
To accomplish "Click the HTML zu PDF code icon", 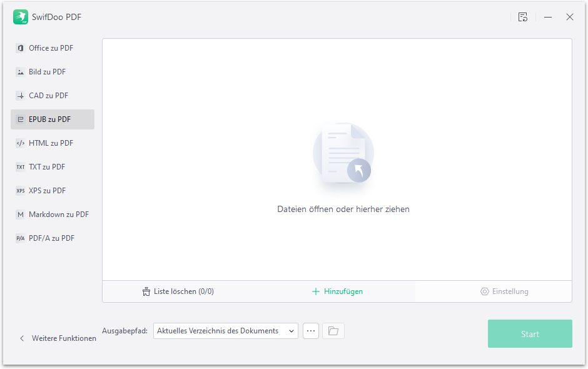I will tap(21, 143).
